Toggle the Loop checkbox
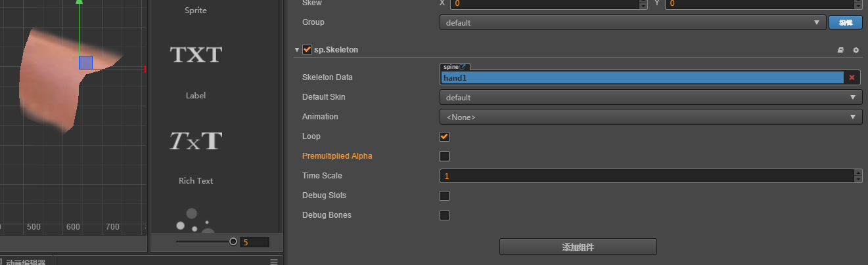 [444, 136]
